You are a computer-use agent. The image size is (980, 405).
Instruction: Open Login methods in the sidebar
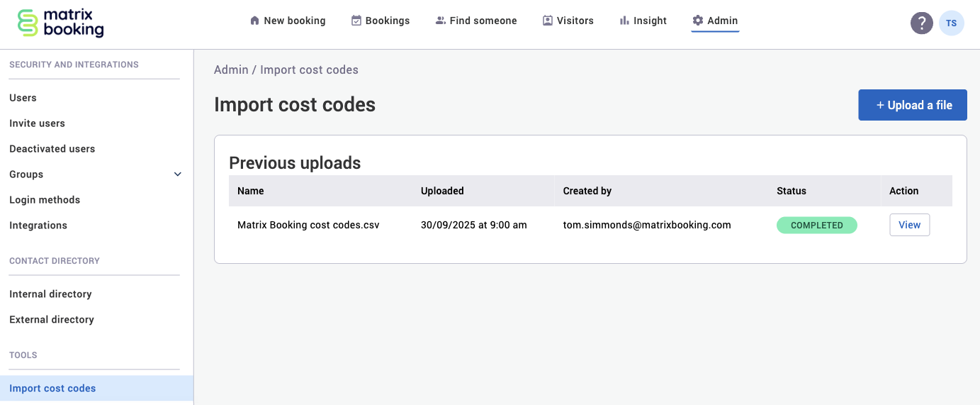click(45, 200)
